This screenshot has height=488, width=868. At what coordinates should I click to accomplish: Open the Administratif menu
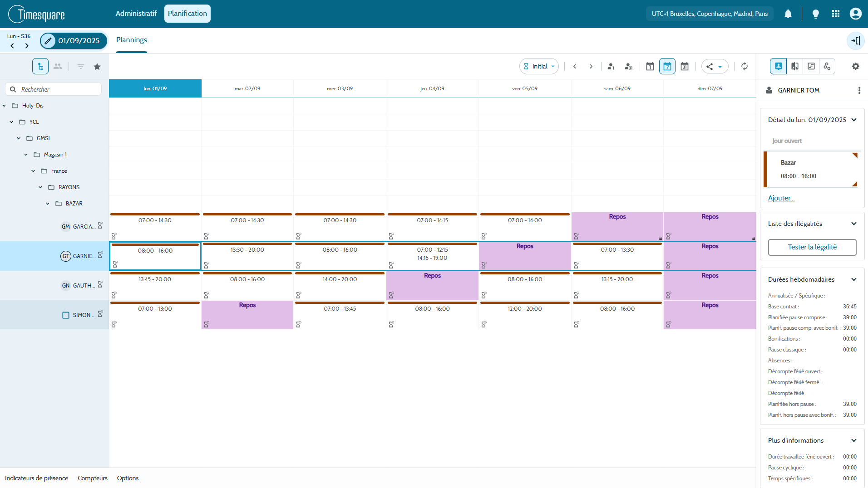136,14
